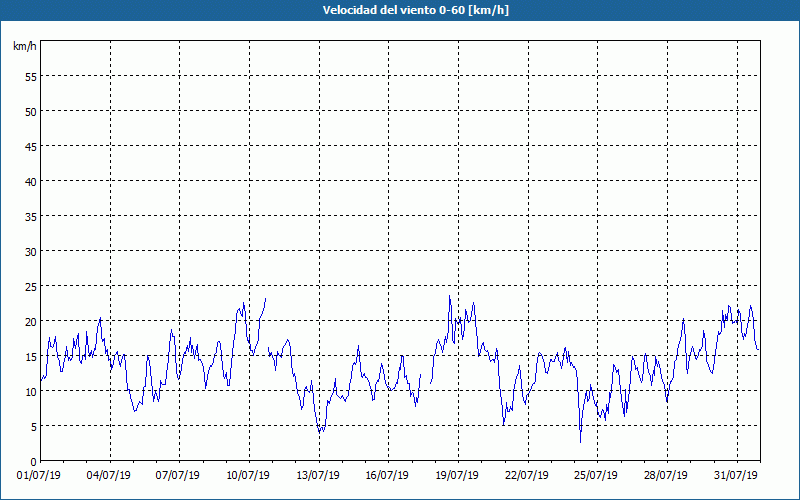Select the date label 19/07/19

(x=457, y=476)
